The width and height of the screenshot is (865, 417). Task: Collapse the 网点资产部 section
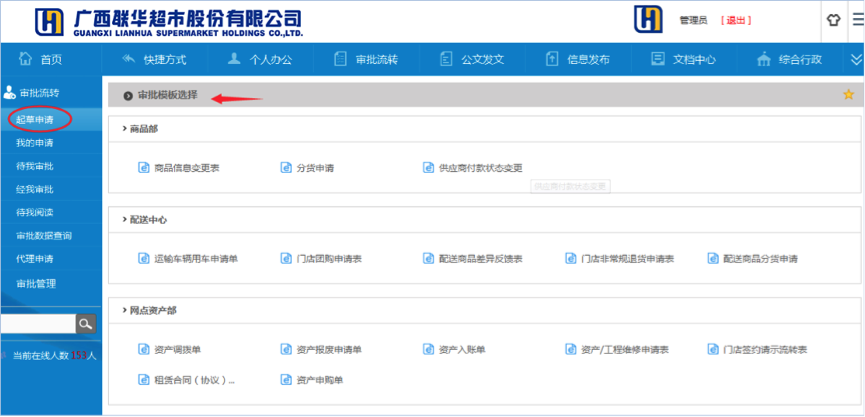pyautogui.click(x=124, y=310)
